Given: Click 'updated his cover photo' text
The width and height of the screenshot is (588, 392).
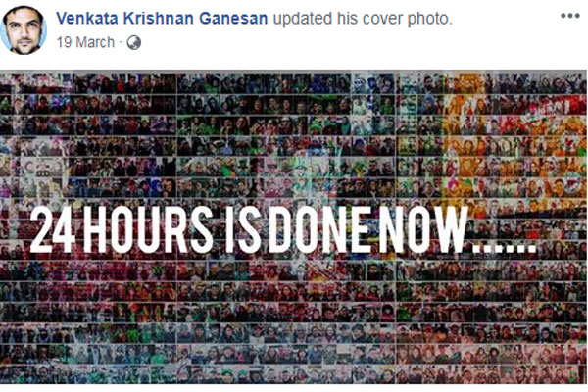Looking at the screenshot, I should (x=363, y=19).
